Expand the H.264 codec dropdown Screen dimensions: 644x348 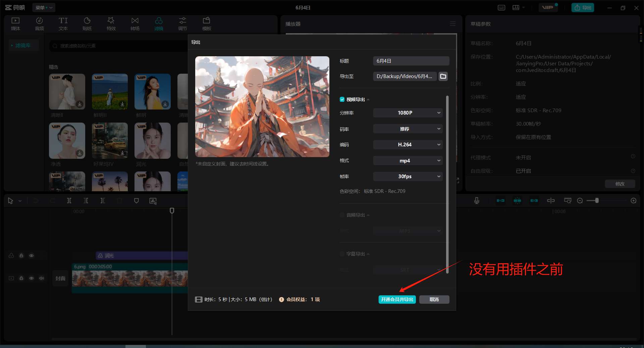(x=408, y=145)
